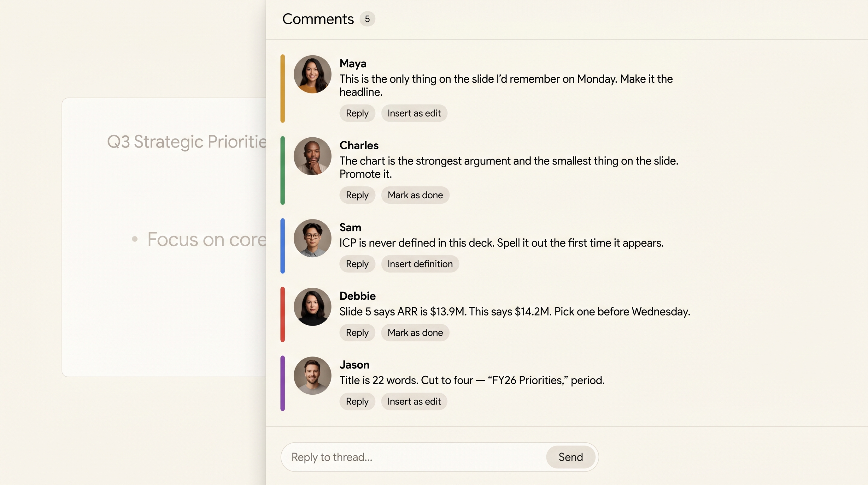The width and height of the screenshot is (868, 485).
Task: Insert Maya's comment as edit
Action: tap(414, 113)
